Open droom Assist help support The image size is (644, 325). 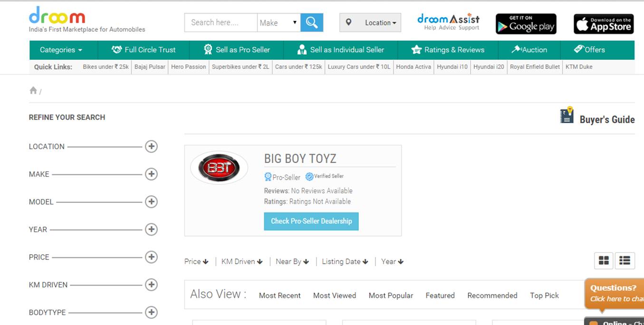[448, 22]
